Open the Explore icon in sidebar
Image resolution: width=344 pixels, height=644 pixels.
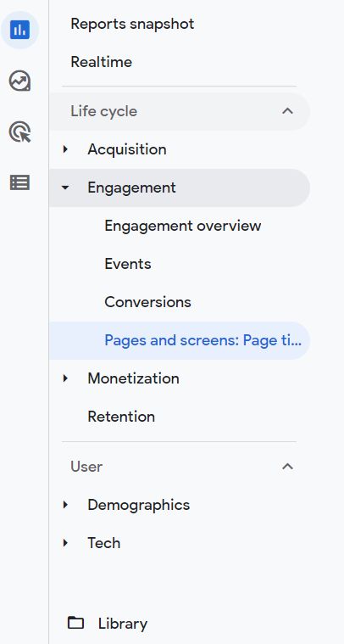(x=19, y=81)
